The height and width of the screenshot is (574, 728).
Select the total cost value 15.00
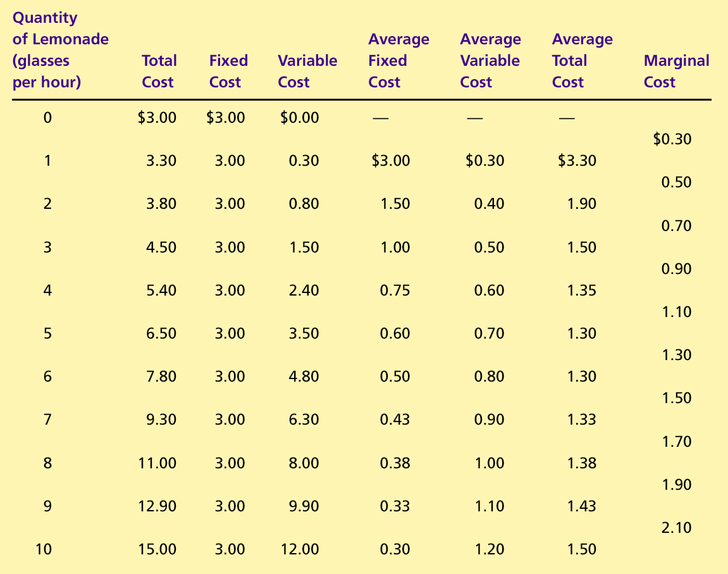pyautogui.click(x=157, y=549)
